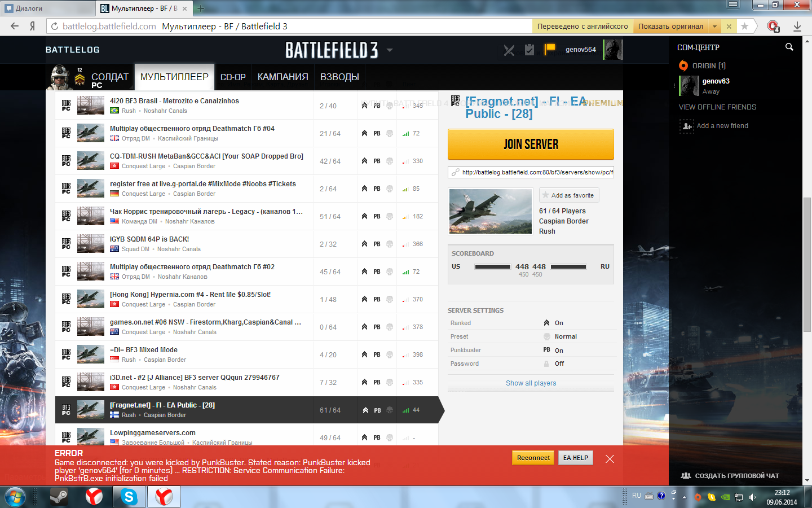
Task: Click the Reconnect button
Action: point(533,458)
